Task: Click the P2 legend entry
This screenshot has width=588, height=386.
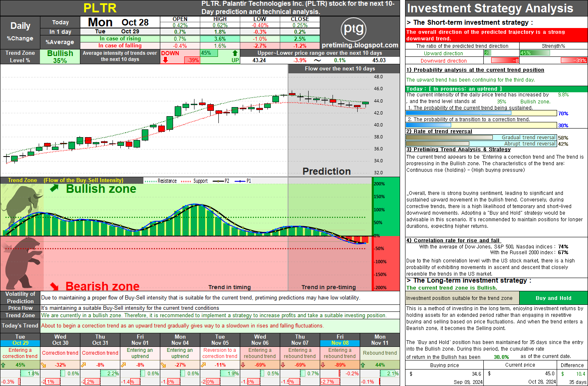Action: pos(221,181)
